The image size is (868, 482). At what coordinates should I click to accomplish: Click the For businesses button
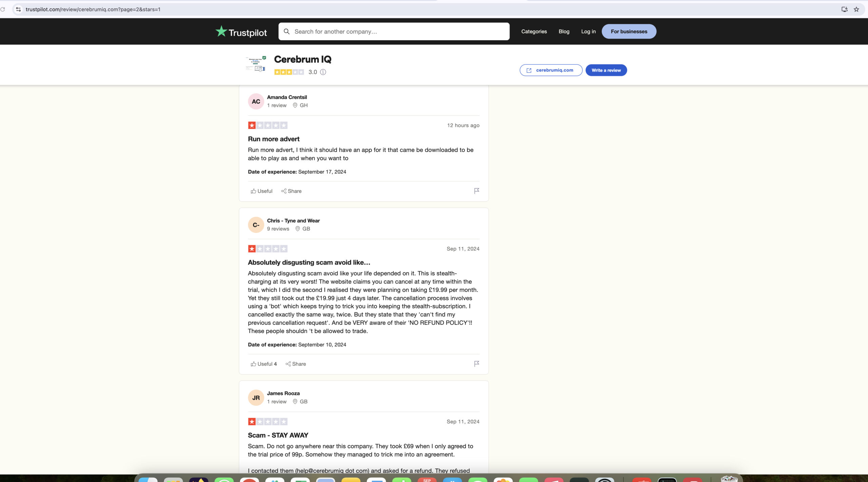pos(629,32)
